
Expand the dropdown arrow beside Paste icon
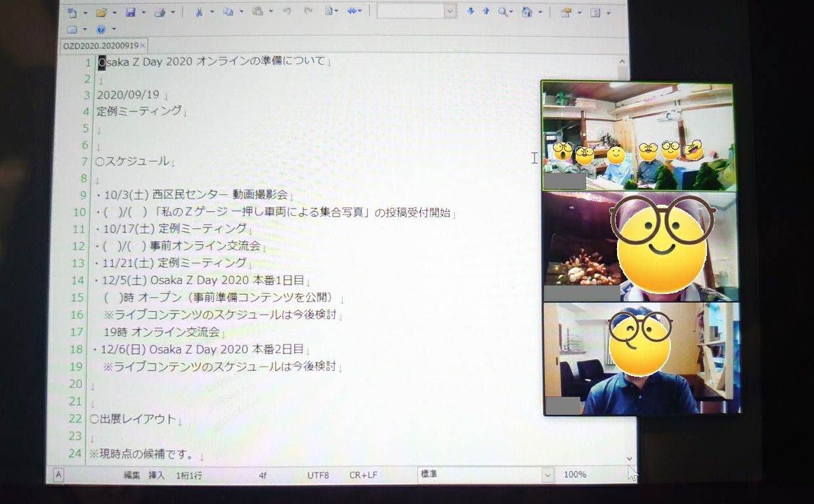(x=270, y=12)
